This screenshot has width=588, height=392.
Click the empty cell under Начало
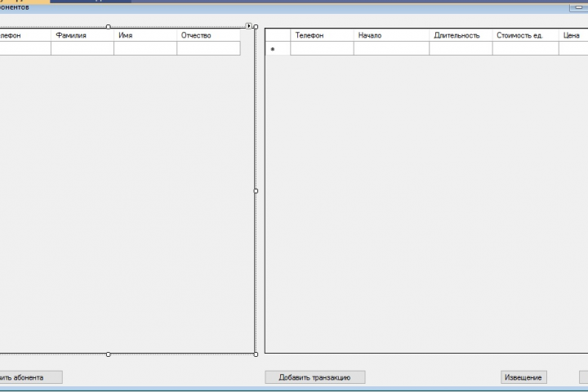[391, 48]
